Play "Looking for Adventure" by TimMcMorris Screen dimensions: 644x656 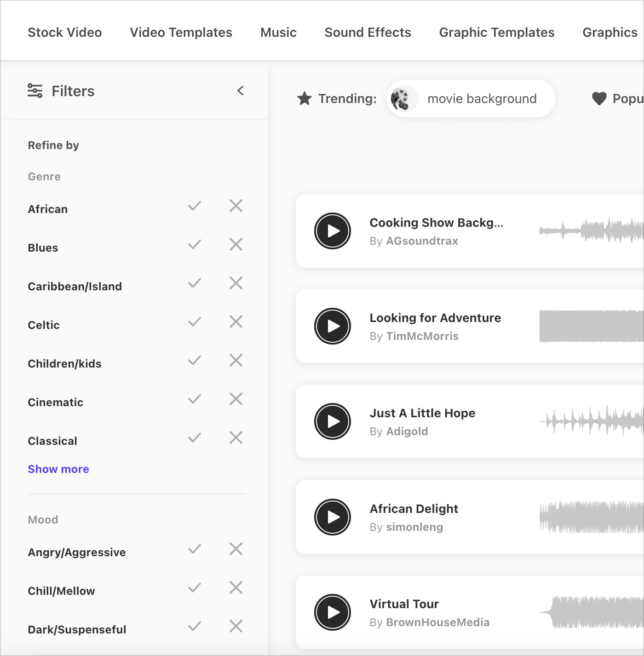coord(332,326)
